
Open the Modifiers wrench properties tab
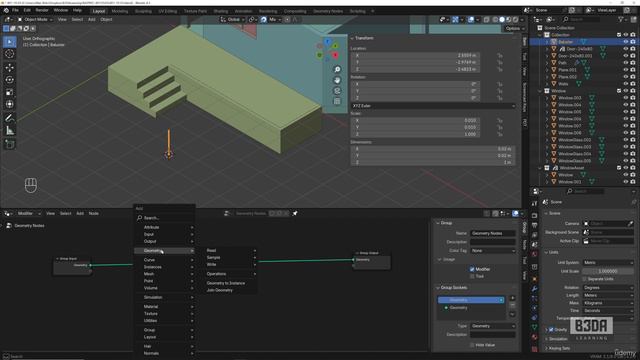click(534, 289)
